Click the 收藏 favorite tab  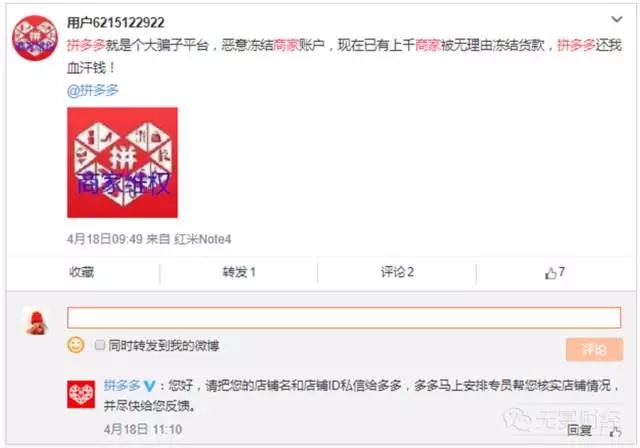82,272
